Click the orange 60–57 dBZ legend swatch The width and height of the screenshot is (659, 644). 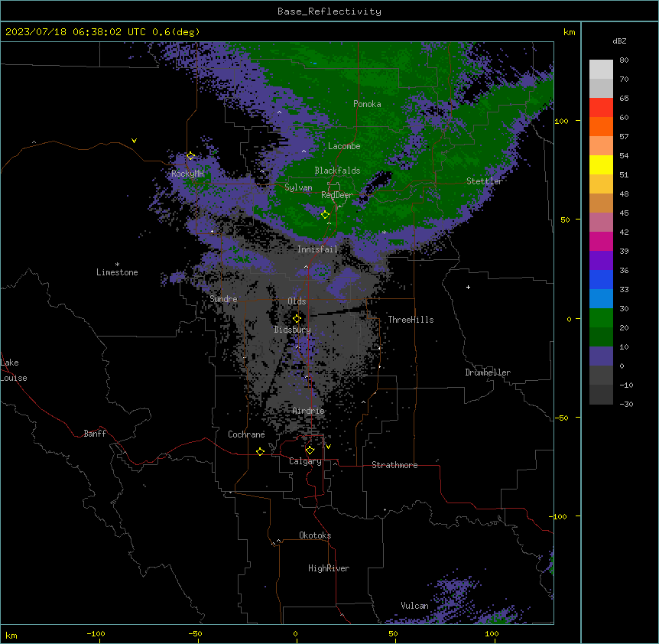[601, 126]
